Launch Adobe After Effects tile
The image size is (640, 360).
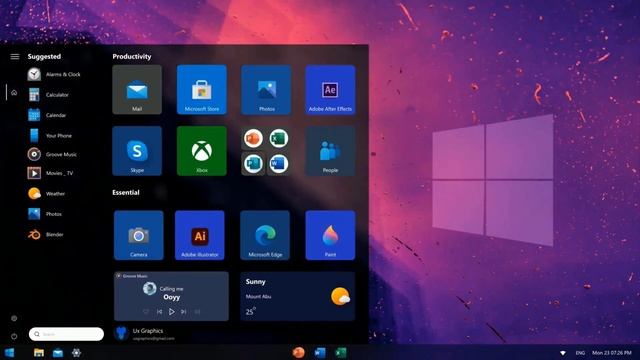[330, 89]
